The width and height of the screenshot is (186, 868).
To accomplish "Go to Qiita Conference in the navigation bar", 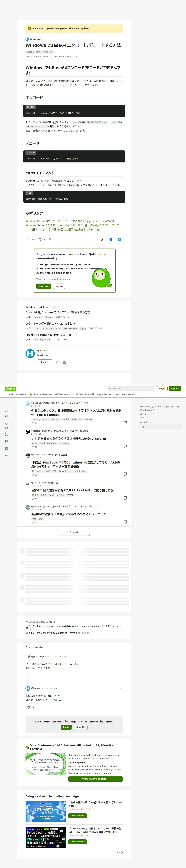I will coord(41,394).
